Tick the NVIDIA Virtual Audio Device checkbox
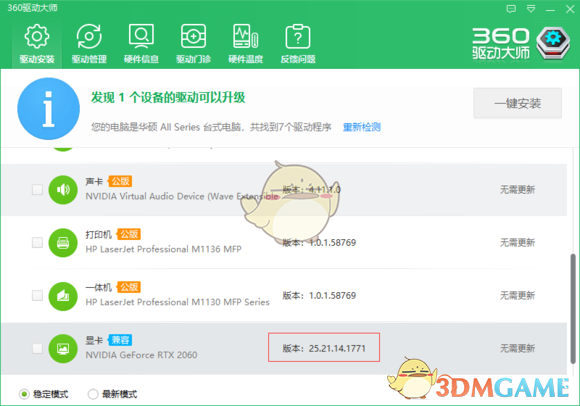The width and height of the screenshot is (580, 406). click(37, 190)
